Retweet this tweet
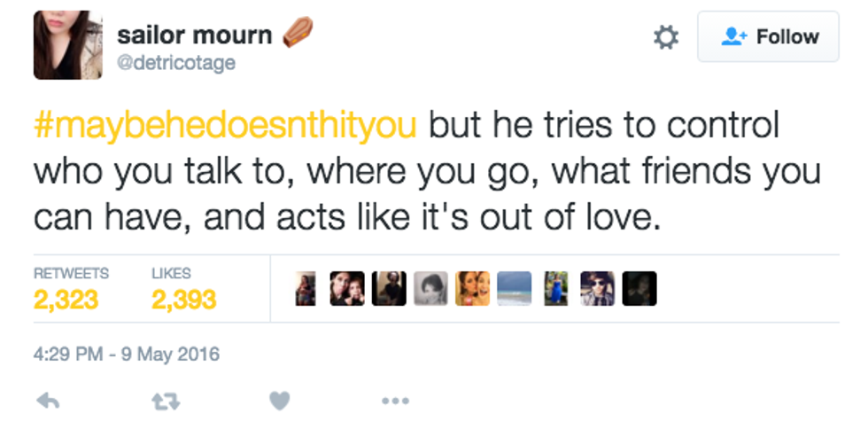The height and width of the screenshot is (445, 868). (x=162, y=401)
